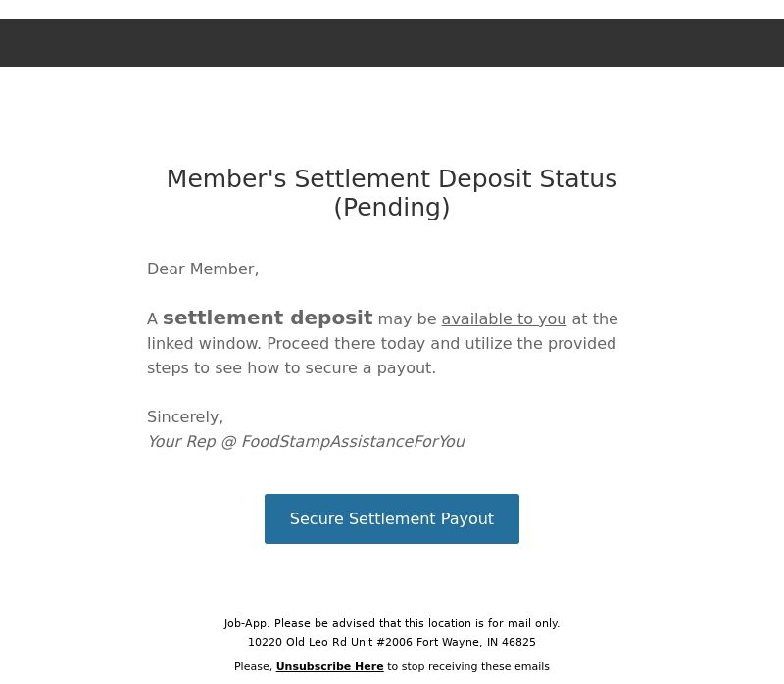784x684 pixels.
Task: Click the '(Pending)' status text in the heading
Action: [392, 207]
